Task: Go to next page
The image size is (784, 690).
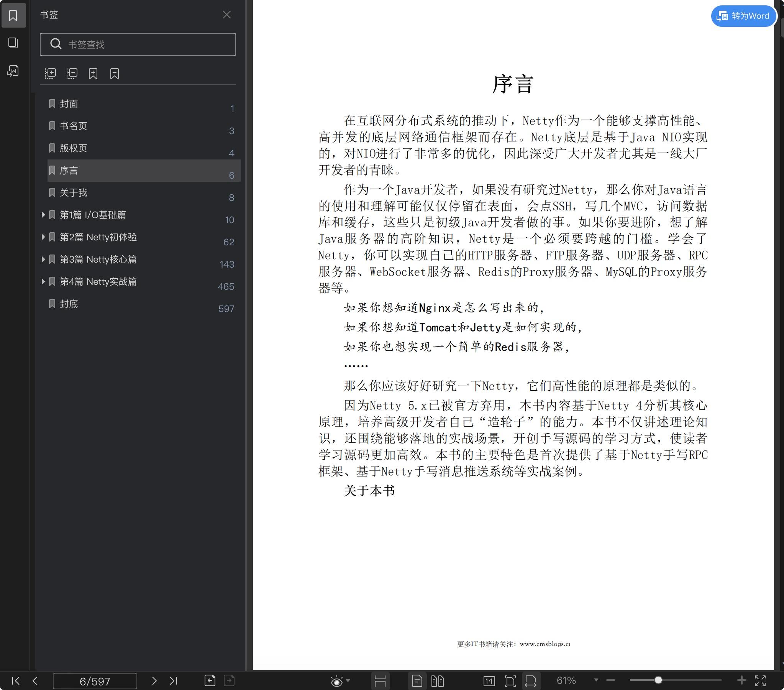Action: click(154, 681)
